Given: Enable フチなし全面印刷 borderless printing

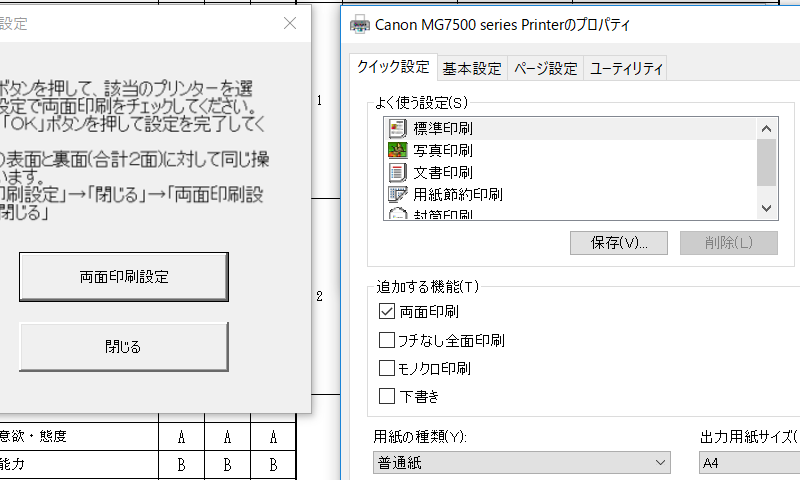Looking at the screenshot, I should click(x=387, y=340).
